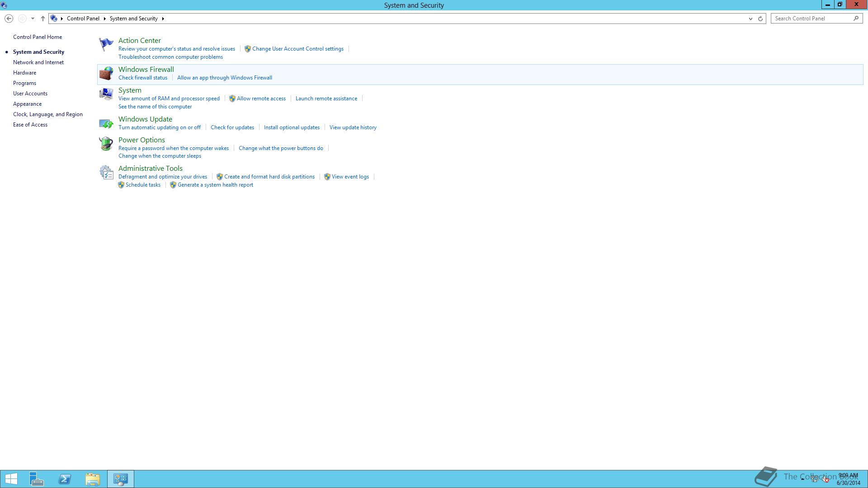868x488 pixels.
Task: Click the Administrative Tools gear icon
Action: pyautogui.click(x=106, y=172)
